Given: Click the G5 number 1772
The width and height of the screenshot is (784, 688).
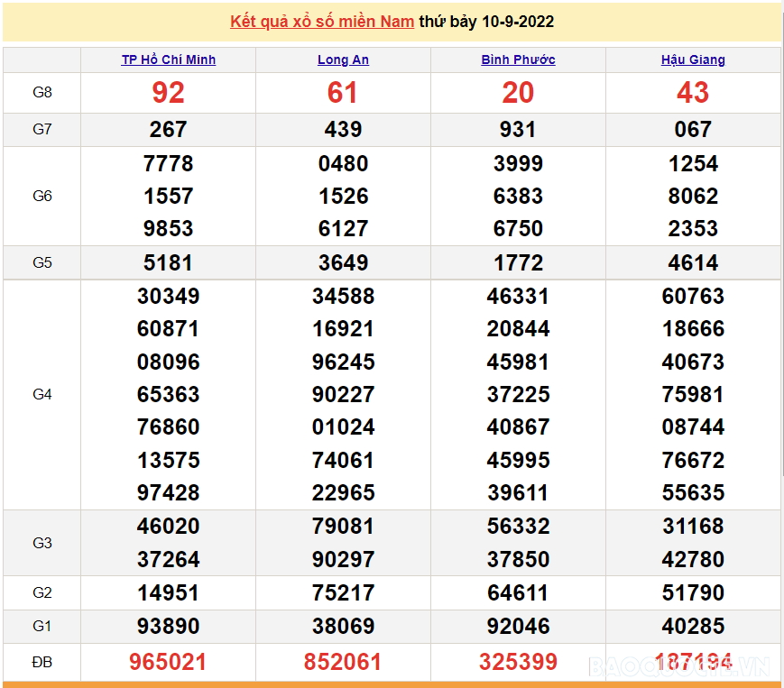Looking at the screenshot, I should [518, 263].
